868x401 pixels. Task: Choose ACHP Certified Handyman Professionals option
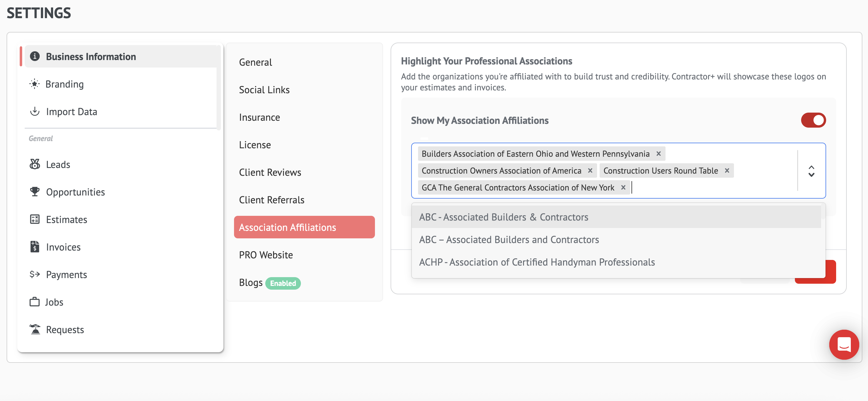537,262
